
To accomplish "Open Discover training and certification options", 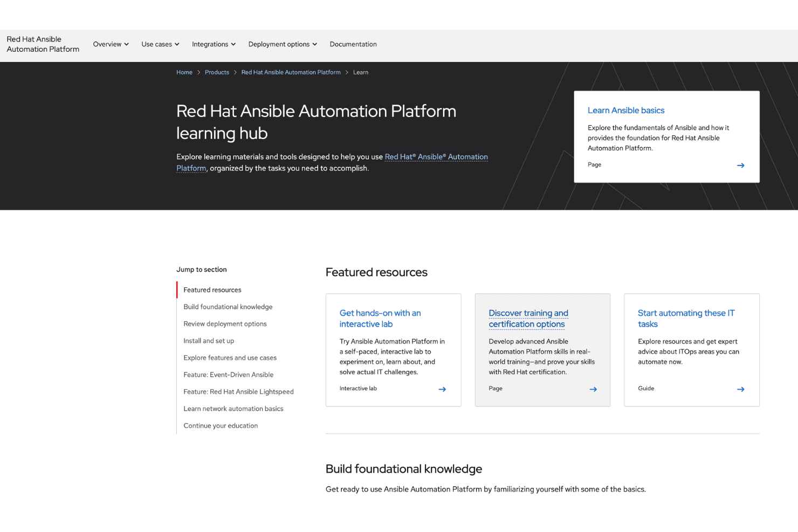I will click(528, 319).
